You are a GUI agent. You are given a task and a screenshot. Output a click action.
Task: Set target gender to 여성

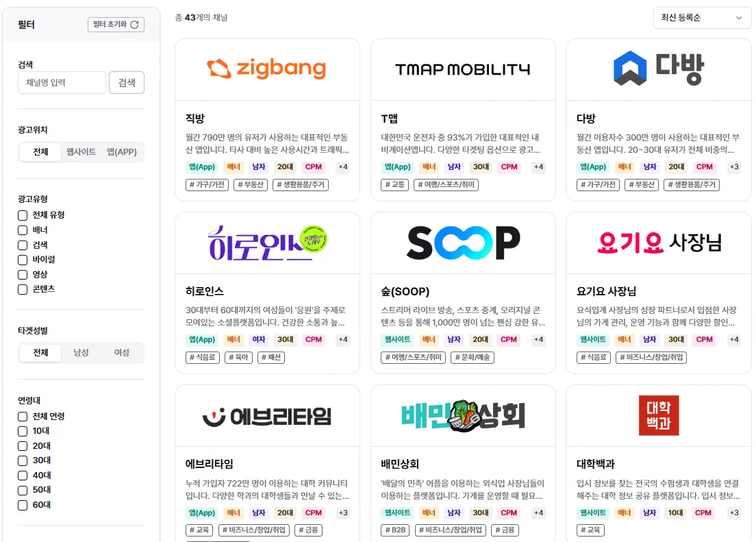pyautogui.click(x=121, y=353)
